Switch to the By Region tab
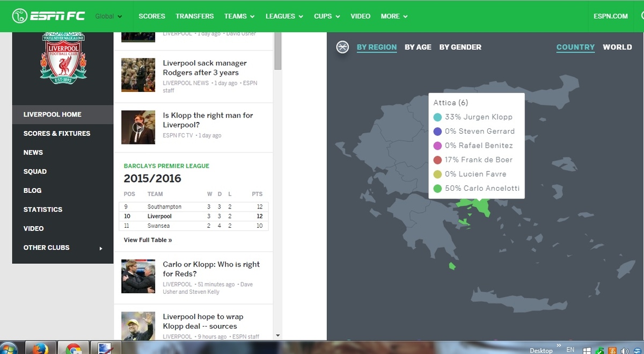Viewport: 644px width, 354px height. pyautogui.click(x=377, y=47)
